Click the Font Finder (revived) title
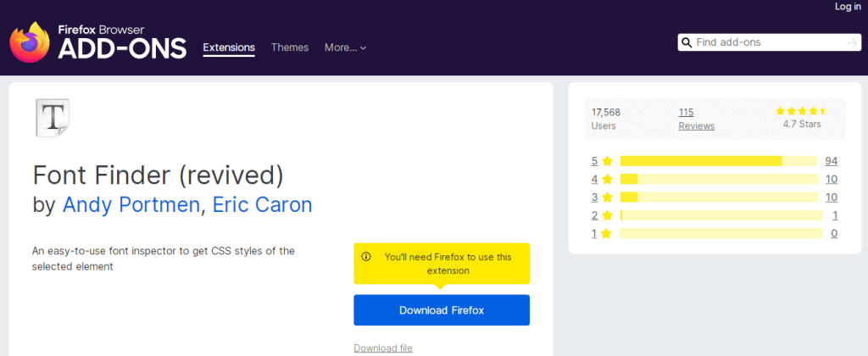The width and height of the screenshot is (868, 356). pos(159,175)
